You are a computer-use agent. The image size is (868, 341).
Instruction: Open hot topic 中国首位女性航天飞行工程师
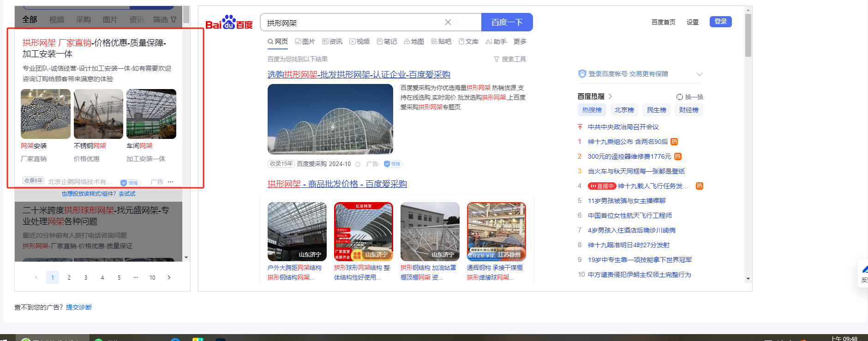click(630, 215)
